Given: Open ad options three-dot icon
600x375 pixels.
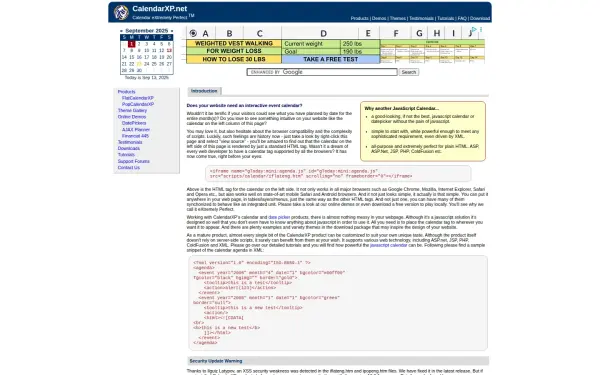Looking at the screenshot, I should click(x=481, y=29).
